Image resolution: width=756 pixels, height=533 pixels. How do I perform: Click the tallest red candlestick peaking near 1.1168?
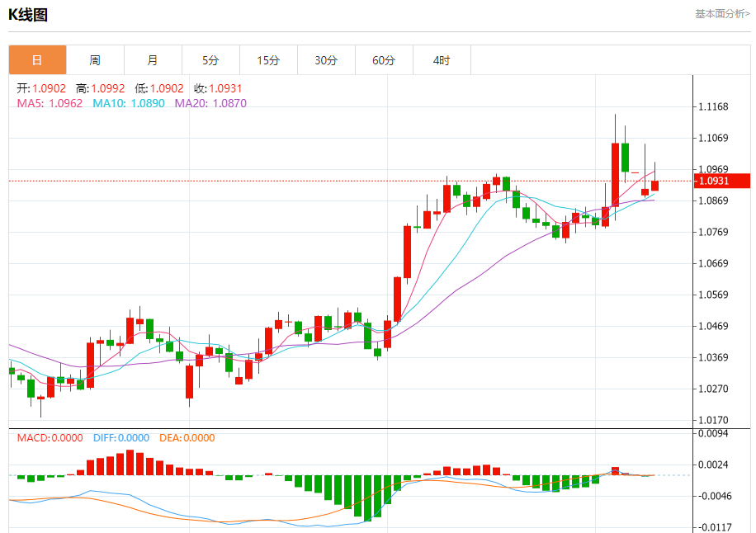coord(615,174)
